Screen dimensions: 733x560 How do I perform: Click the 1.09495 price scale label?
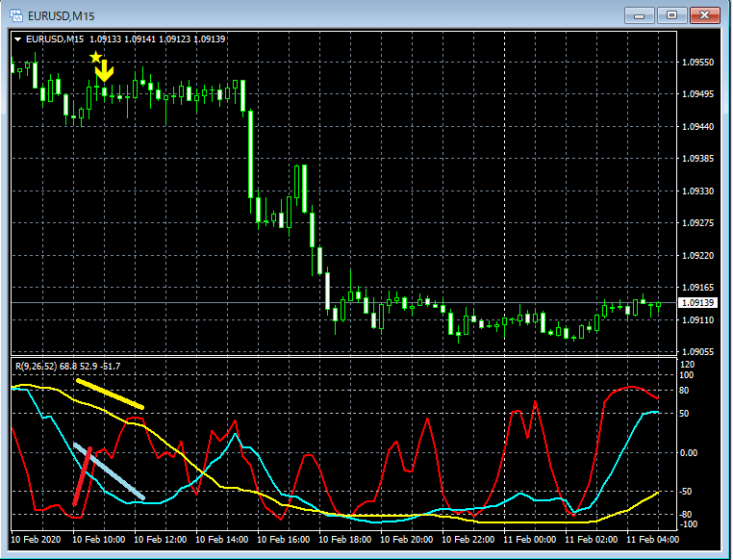click(x=697, y=94)
